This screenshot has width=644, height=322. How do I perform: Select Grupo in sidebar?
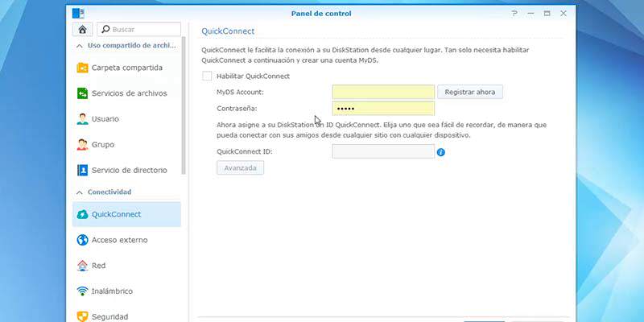126,145
